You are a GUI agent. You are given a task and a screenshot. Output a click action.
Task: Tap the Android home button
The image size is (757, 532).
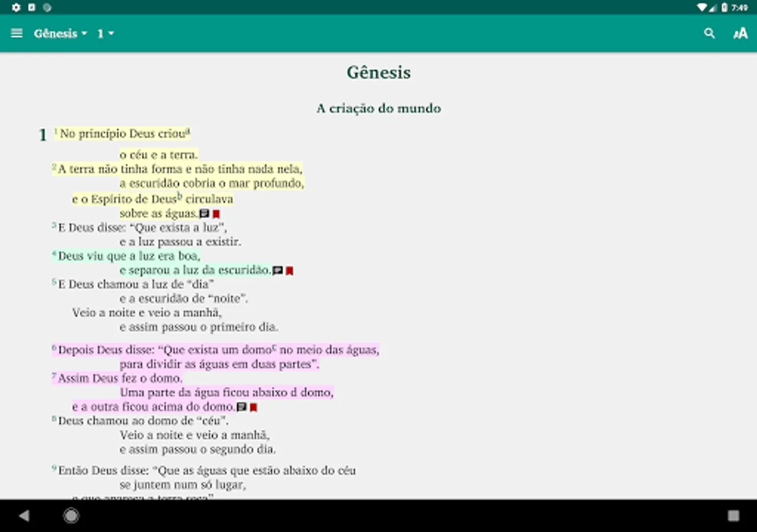coord(71,516)
